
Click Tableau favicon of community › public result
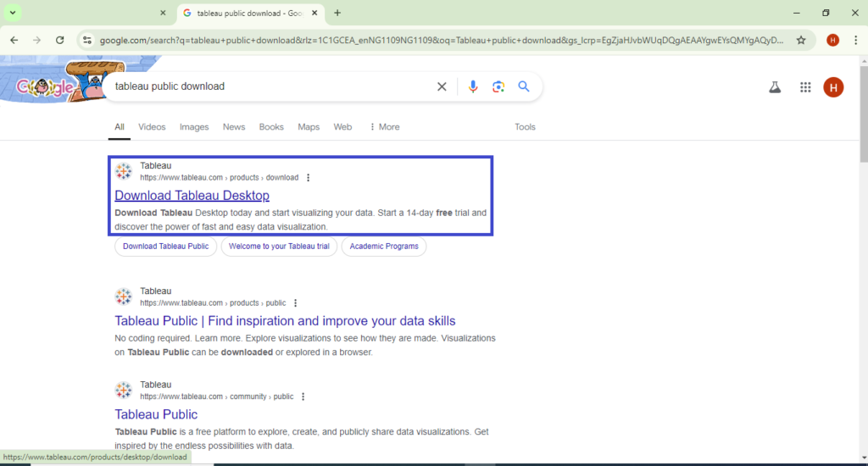click(x=124, y=391)
